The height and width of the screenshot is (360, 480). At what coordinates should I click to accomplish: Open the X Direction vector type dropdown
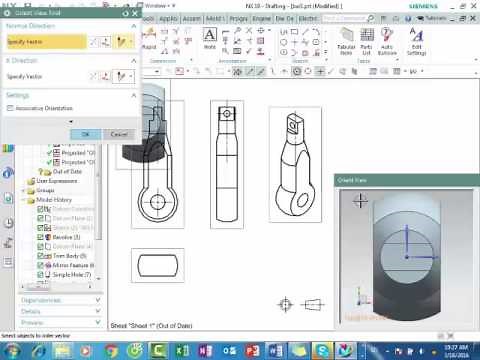tap(131, 76)
